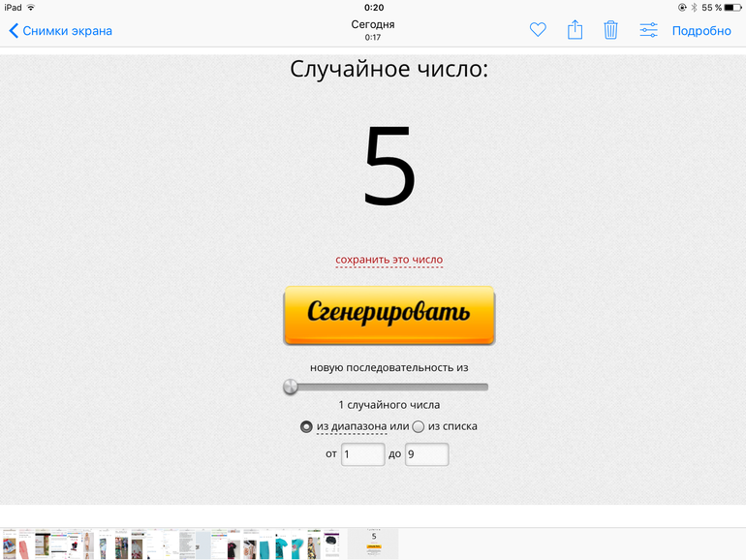Image resolution: width=746 pixels, height=560 pixels.
Task: Select the «из диапазона» radio button
Action: 306,426
